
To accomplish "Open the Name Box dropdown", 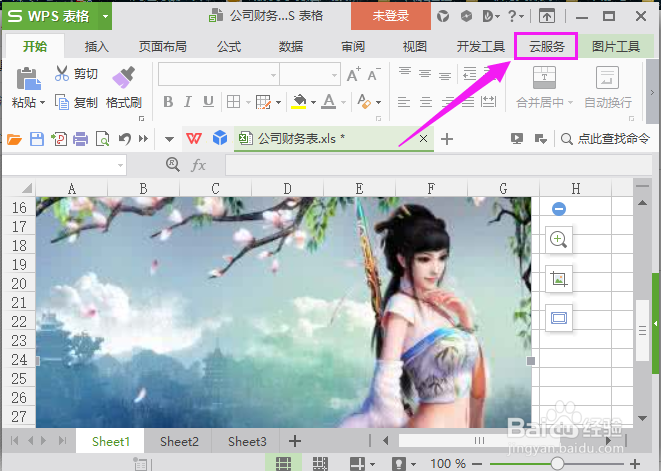I will (x=120, y=165).
